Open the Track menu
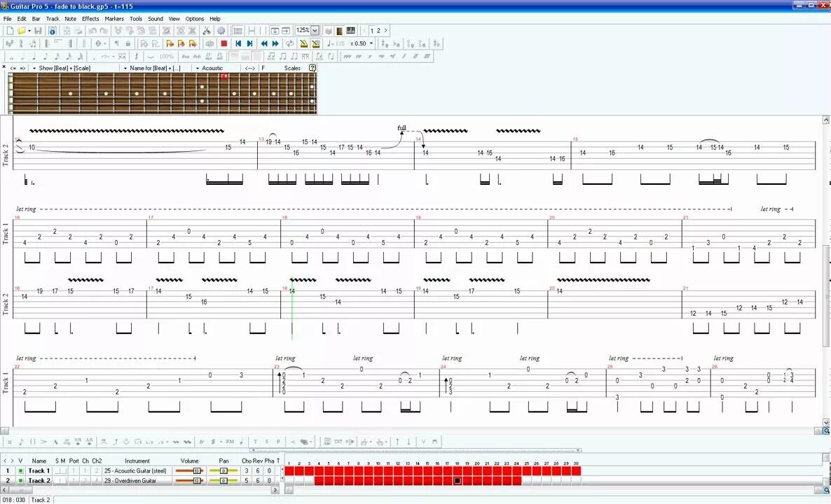Image resolution: width=831 pixels, height=504 pixels. pyautogui.click(x=53, y=18)
